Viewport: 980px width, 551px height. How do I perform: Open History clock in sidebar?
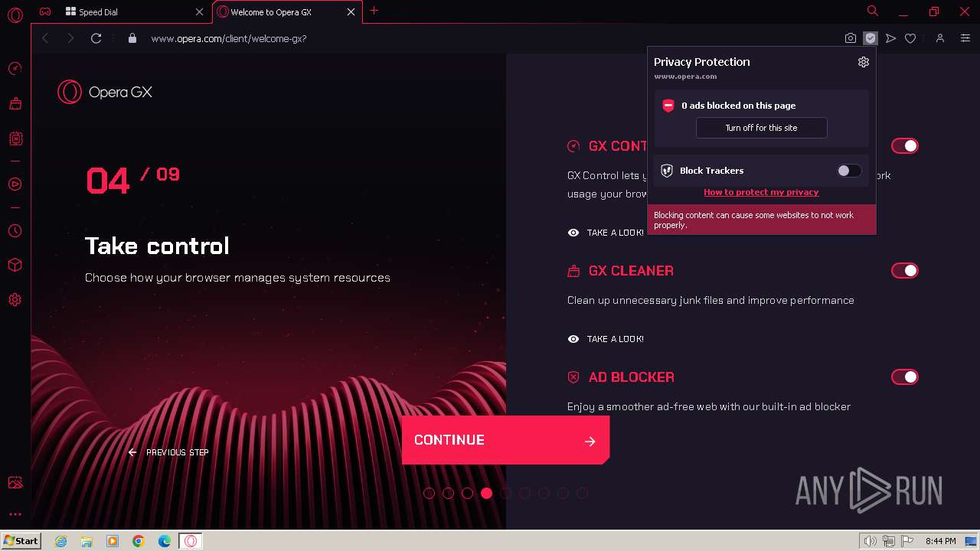point(15,230)
